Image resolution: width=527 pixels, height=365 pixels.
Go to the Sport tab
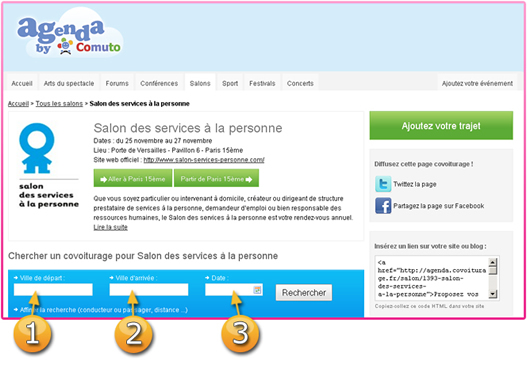point(230,83)
